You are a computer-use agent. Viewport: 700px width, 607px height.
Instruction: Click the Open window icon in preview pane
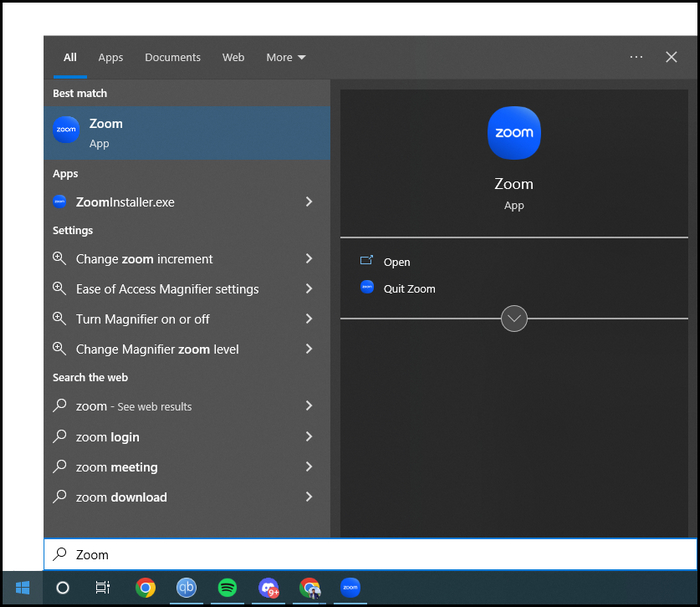pos(367,260)
